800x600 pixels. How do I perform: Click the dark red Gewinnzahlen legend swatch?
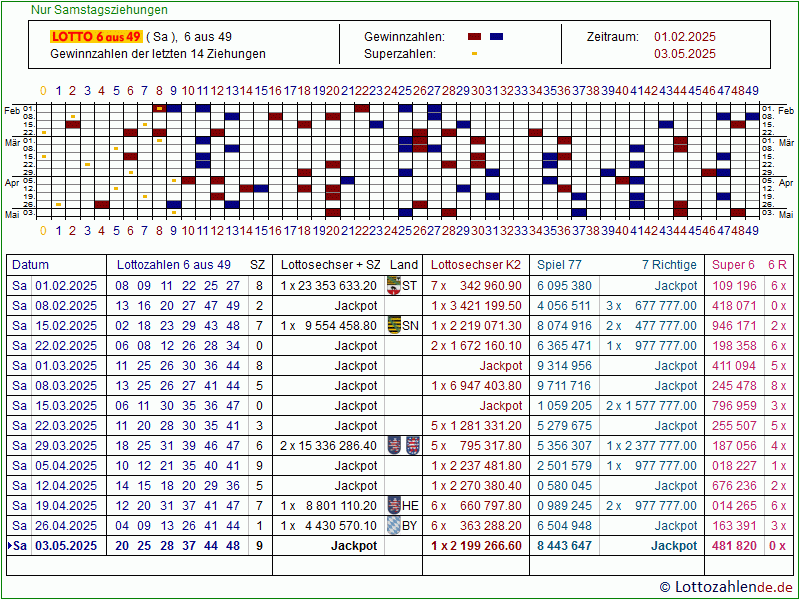474,37
